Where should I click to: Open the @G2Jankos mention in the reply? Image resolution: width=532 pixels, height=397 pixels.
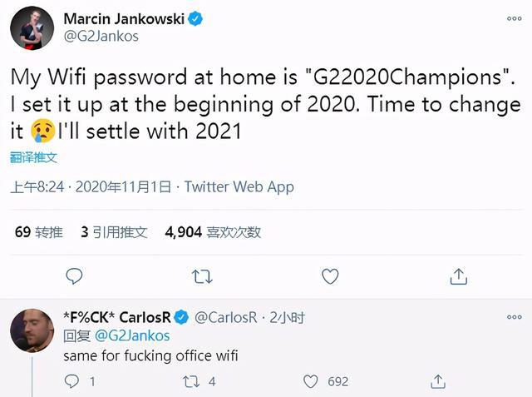[132, 336]
